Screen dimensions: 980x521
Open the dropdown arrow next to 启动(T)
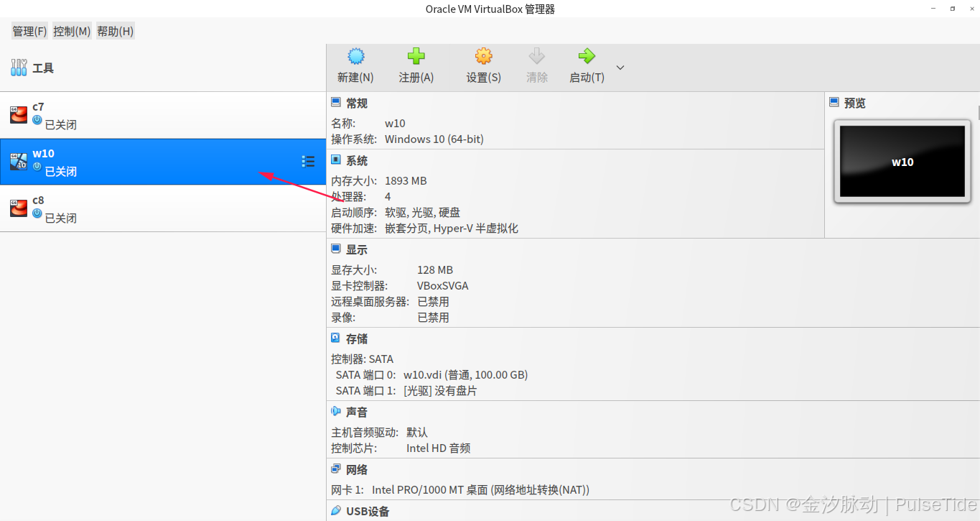[x=620, y=68]
